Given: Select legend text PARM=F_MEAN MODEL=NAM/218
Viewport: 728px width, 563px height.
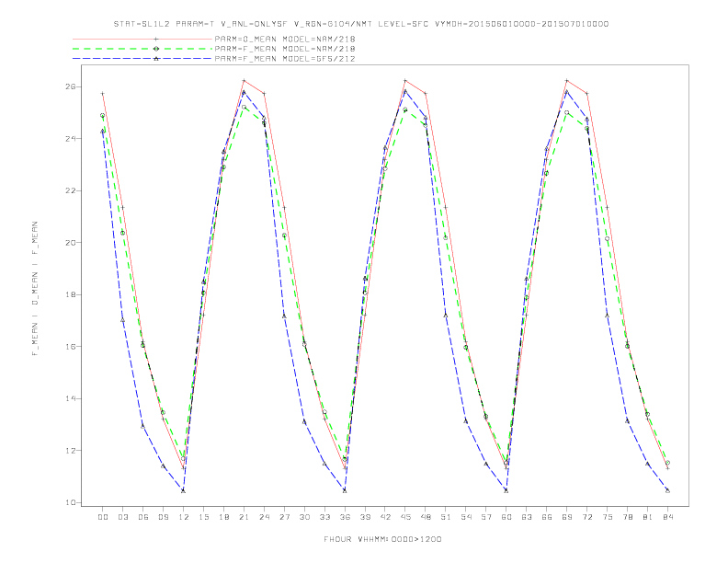Looking at the screenshot, I should click(x=285, y=49).
